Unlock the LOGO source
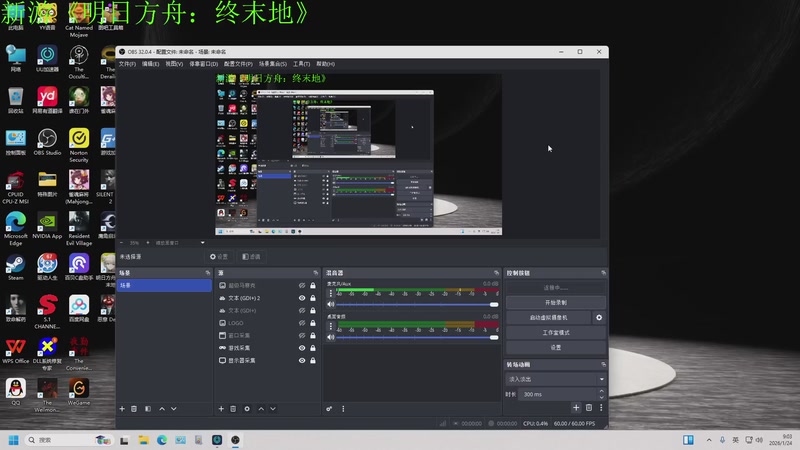The image size is (800, 450). click(x=313, y=323)
